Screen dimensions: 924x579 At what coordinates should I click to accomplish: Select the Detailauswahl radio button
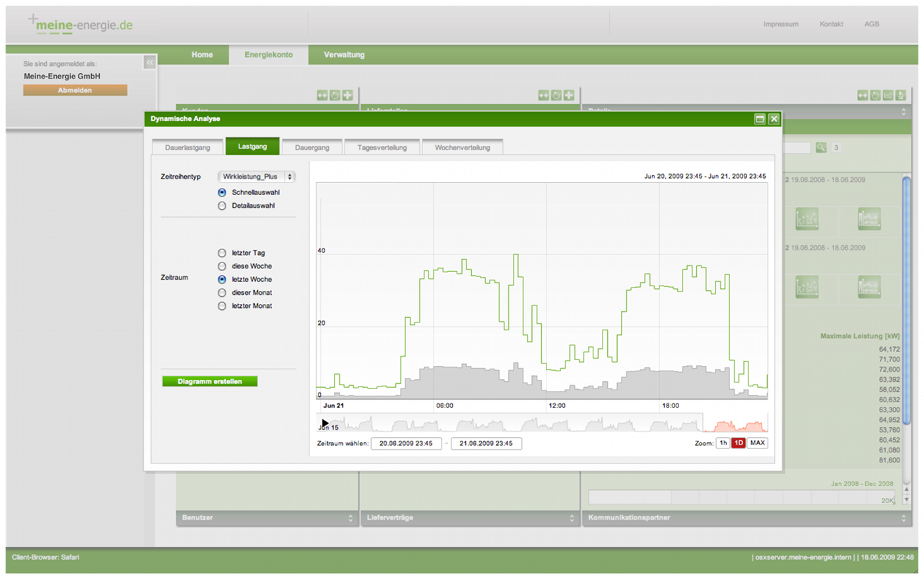pos(222,206)
